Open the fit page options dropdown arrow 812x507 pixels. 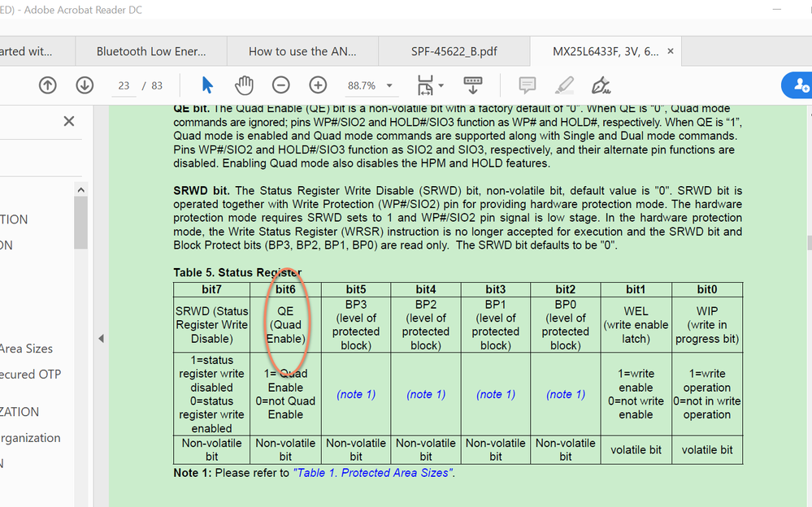pyautogui.click(x=441, y=85)
